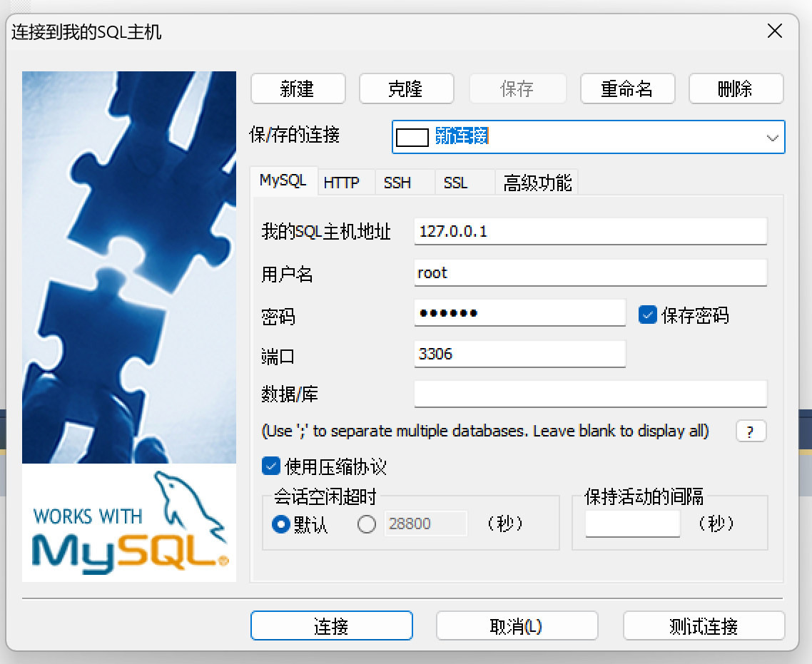This screenshot has height=664, width=812.
Task: Click the empty 数据/库 field
Action: tap(590, 394)
